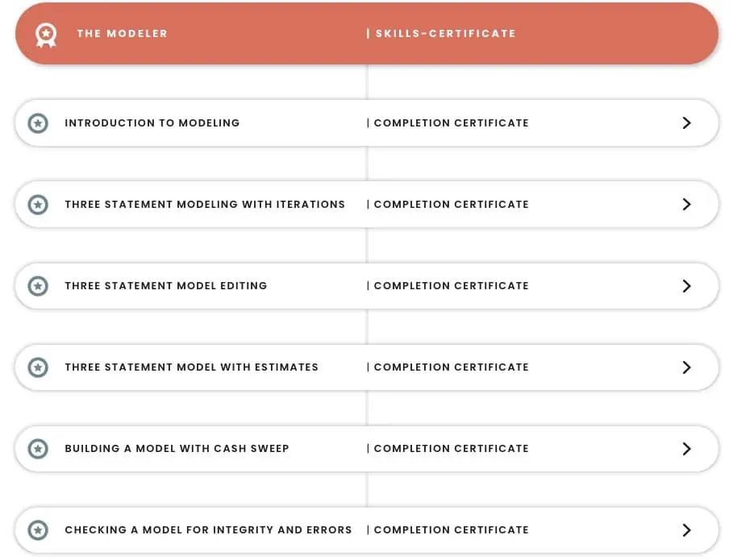This screenshot has height=560, width=733.
Task: Select the star icon beside Introduction to Modeling
Action: [x=37, y=122]
